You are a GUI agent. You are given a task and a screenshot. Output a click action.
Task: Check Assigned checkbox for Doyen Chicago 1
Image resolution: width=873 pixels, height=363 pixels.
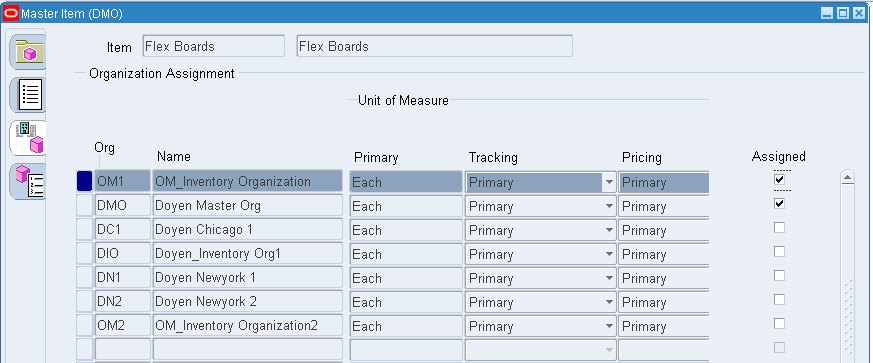(x=779, y=228)
